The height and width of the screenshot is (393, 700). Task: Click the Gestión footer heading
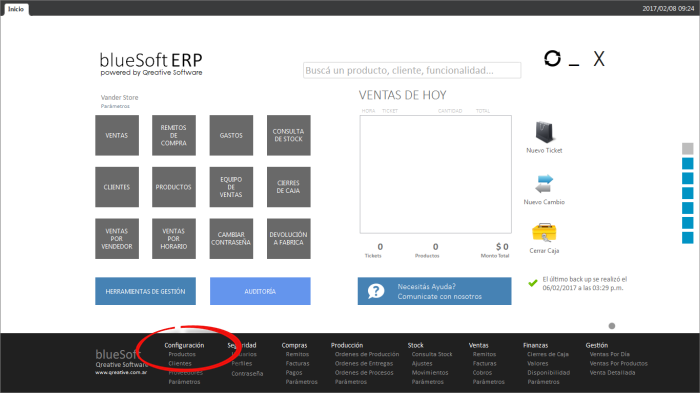pos(596,345)
